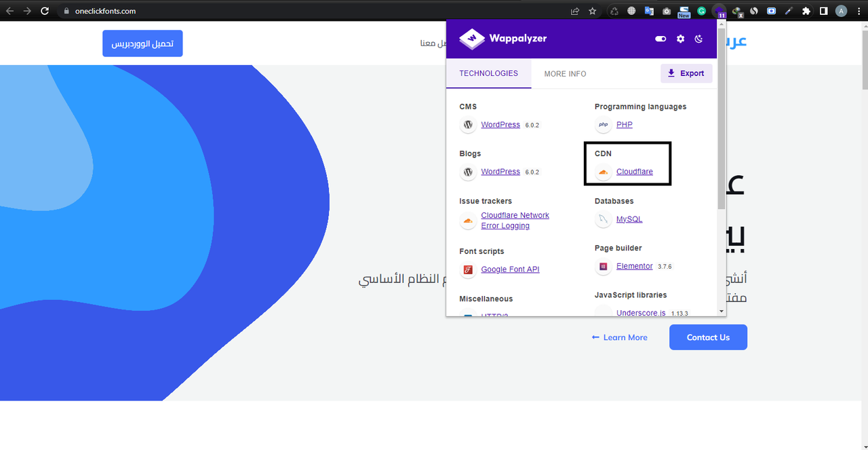Open the Chrome three-dot menu
This screenshot has width=868, height=450.
click(x=859, y=11)
